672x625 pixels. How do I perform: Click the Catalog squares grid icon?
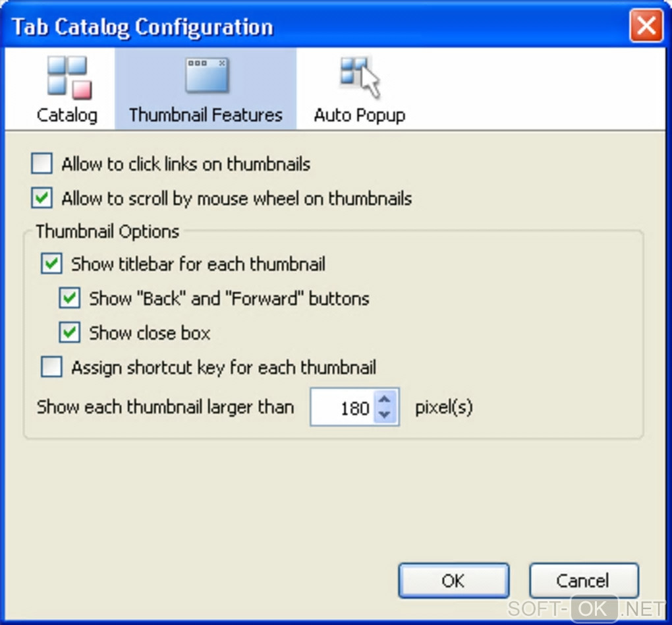[x=69, y=78]
